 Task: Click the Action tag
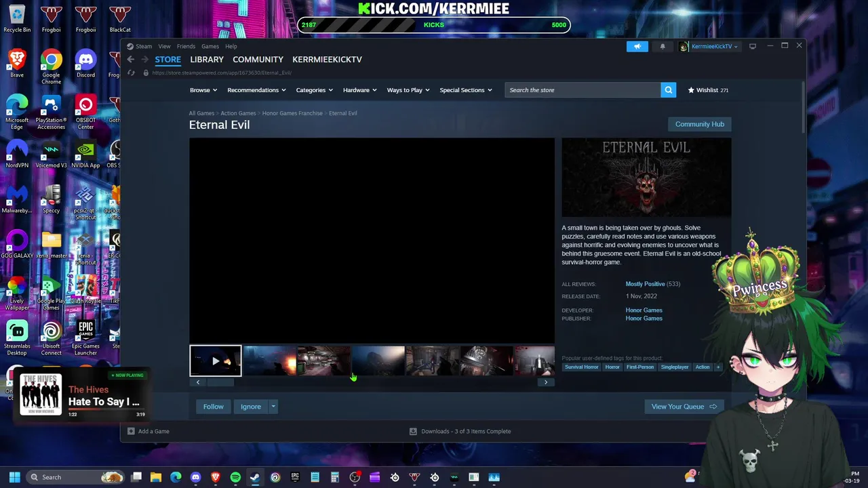click(703, 367)
